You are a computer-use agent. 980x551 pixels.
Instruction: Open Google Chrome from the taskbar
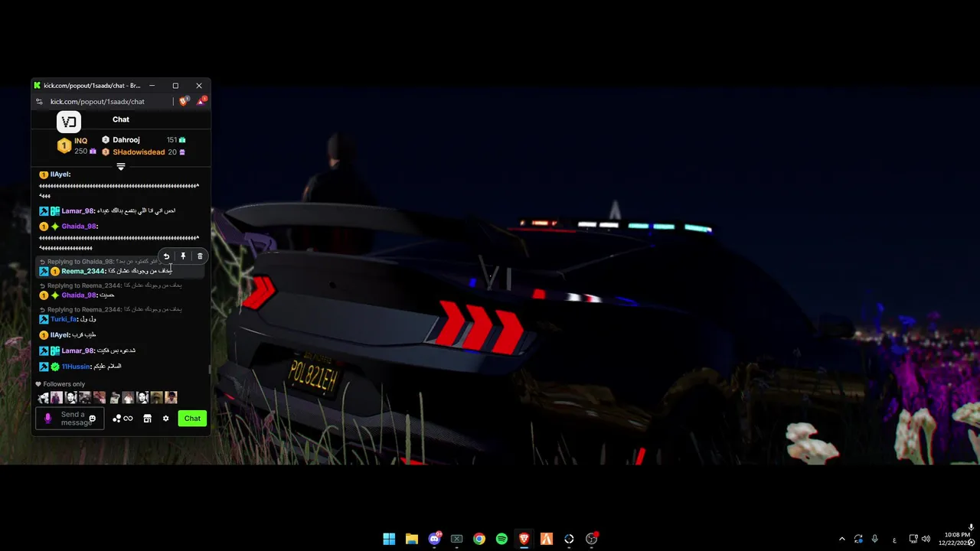[x=479, y=539]
